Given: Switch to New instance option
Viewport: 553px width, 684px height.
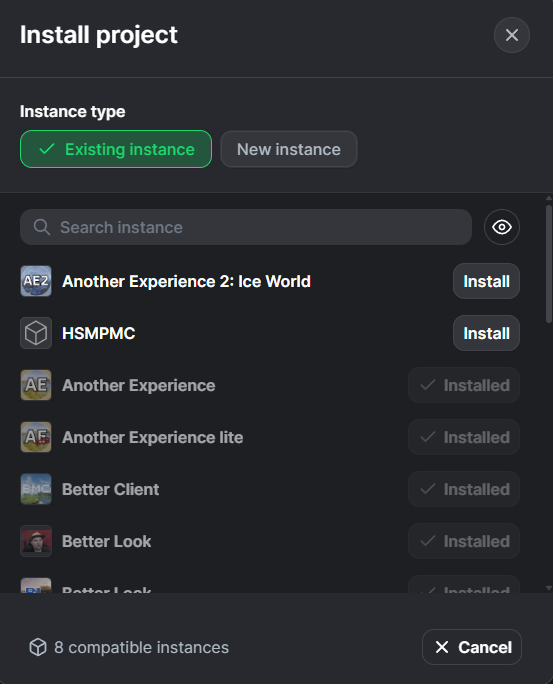Looking at the screenshot, I should tap(289, 149).
